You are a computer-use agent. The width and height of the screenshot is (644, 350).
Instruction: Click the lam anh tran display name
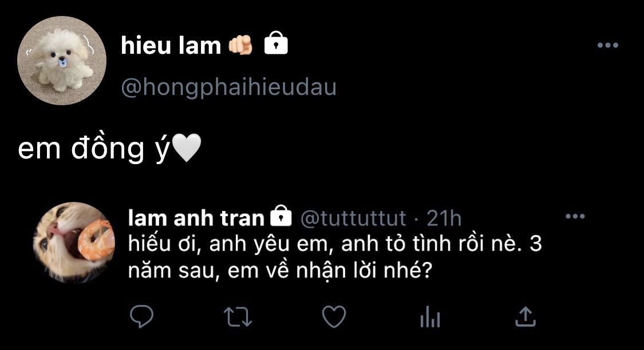pyautogui.click(x=196, y=217)
